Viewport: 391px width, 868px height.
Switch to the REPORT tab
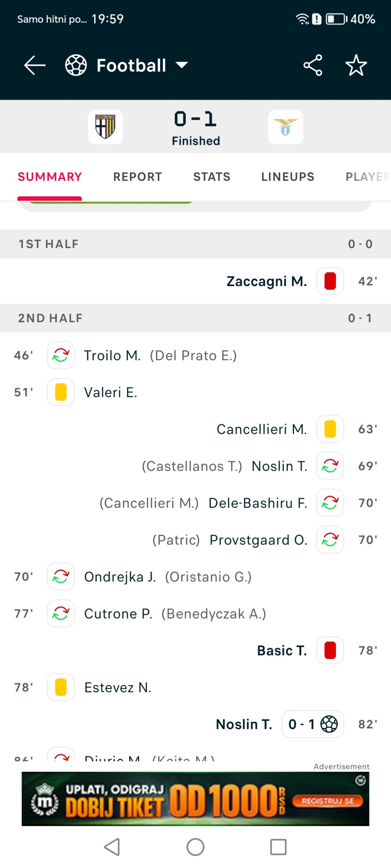(x=138, y=177)
